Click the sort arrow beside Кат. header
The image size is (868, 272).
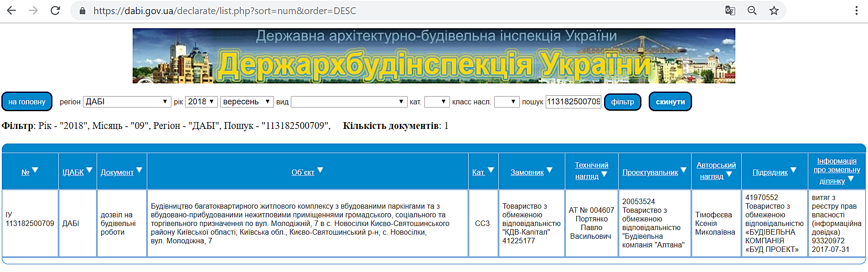[x=491, y=170]
